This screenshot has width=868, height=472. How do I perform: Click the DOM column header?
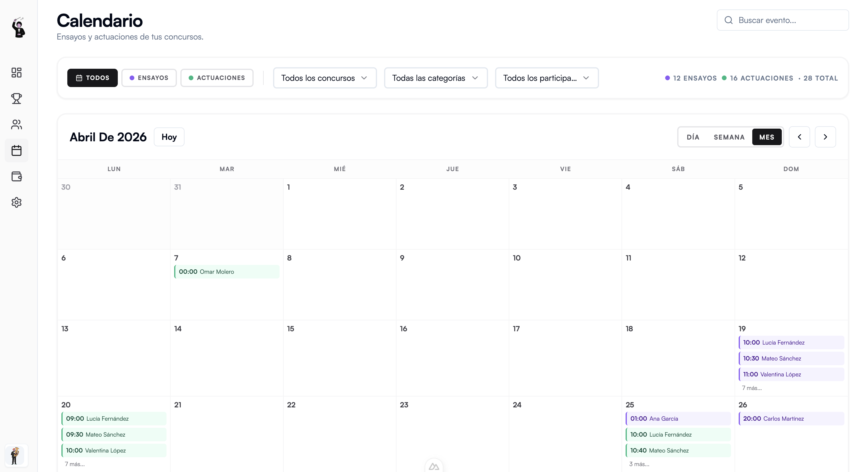coord(791,169)
